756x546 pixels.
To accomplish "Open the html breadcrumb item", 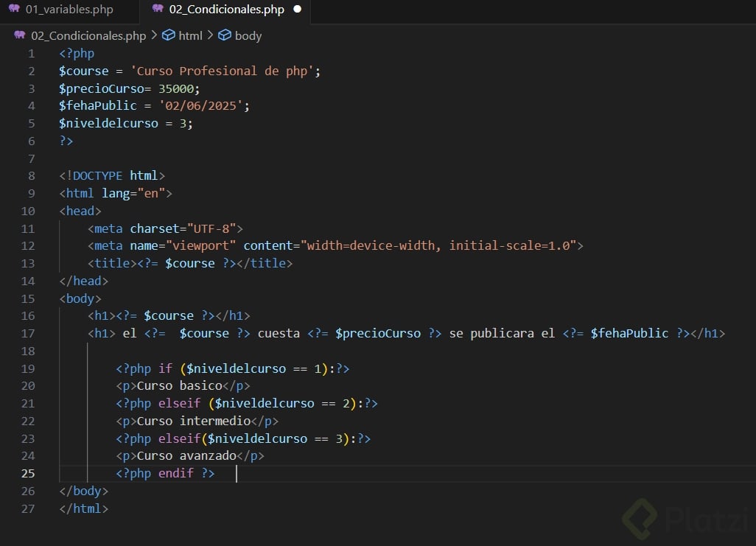I will pyautogui.click(x=190, y=35).
